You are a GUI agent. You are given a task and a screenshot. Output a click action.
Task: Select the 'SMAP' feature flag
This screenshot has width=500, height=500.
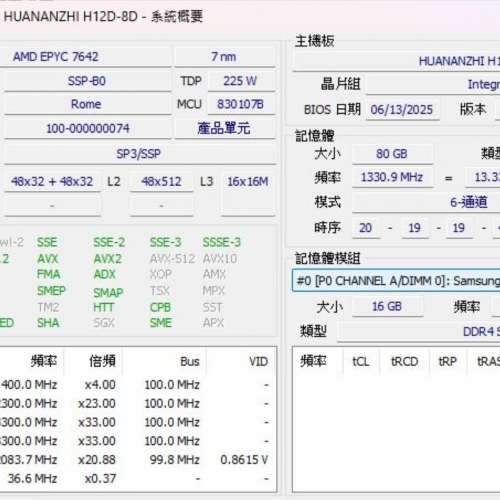point(108,292)
